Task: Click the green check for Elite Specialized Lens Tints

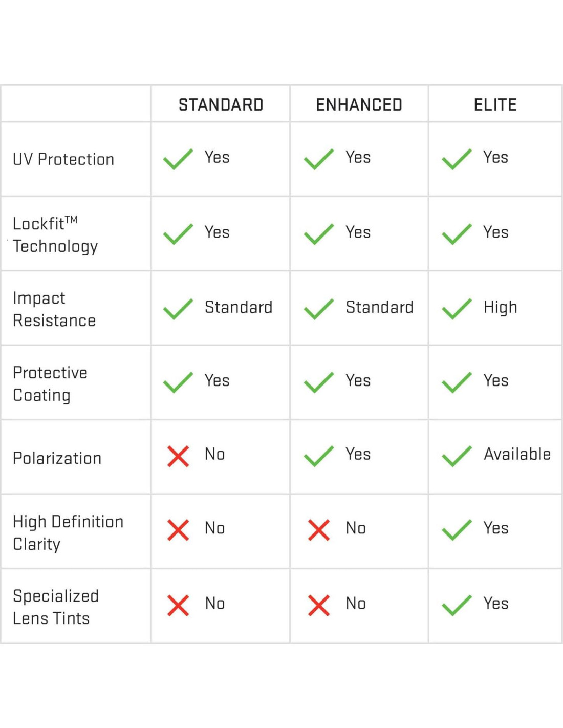Action: click(x=457, y=605)
